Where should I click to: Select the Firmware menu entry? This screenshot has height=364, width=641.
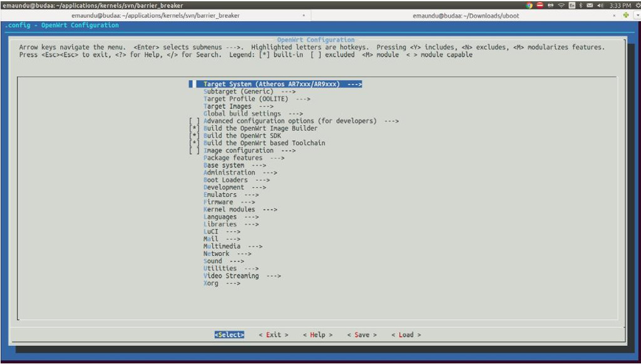click(x=229, y=202)
